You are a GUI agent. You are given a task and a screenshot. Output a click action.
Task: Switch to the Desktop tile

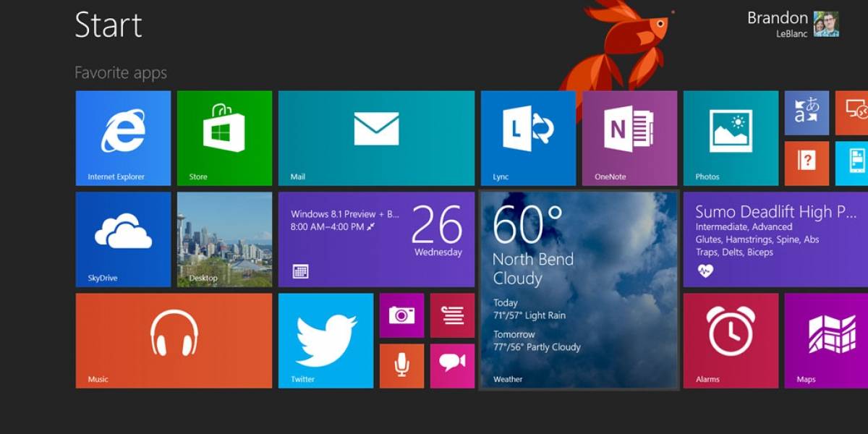click(224, 239)
